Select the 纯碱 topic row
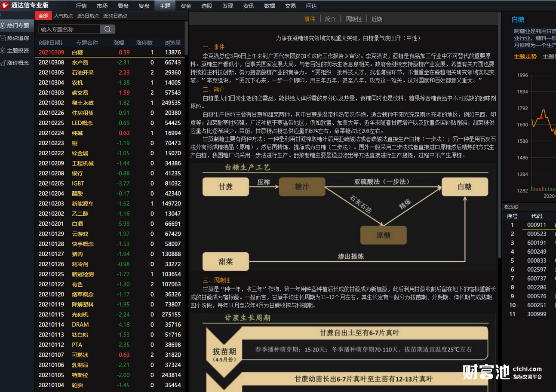The image size is (556, 392). point(110,133)
